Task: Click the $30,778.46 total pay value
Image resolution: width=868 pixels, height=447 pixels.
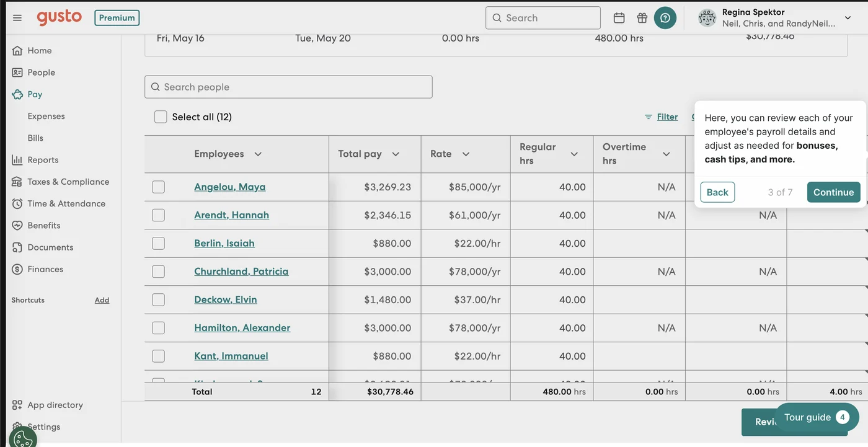Action: pos(390,392)
